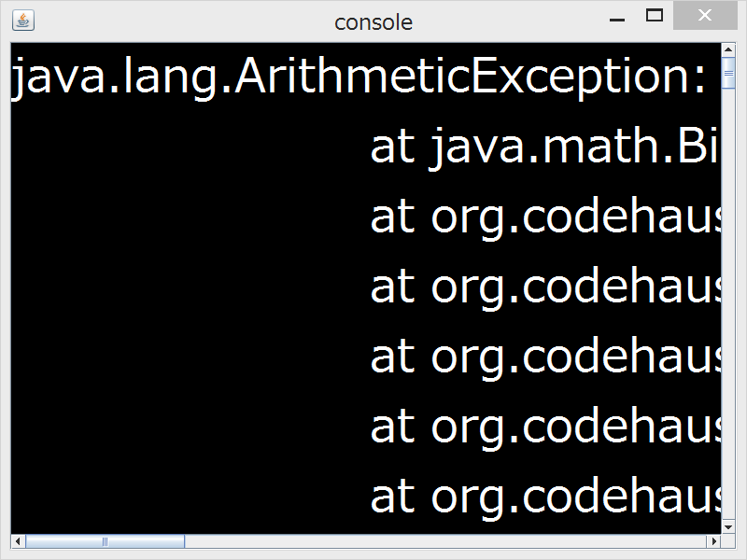The width and height of the screenshot is (747, 560).
Task: Click the vertical scrollbar track below thumb
Action: click(728, 305)
